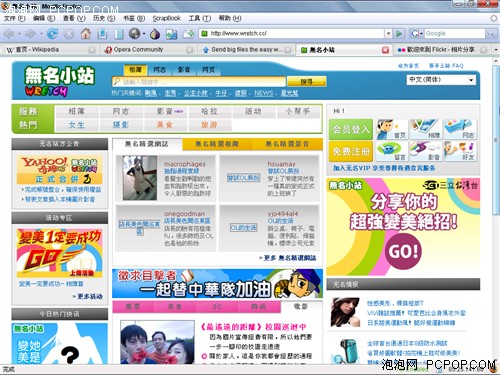Click the browser Forward arrow button
This screenshot has height=375, width=500.
click(x=30, y=34)
